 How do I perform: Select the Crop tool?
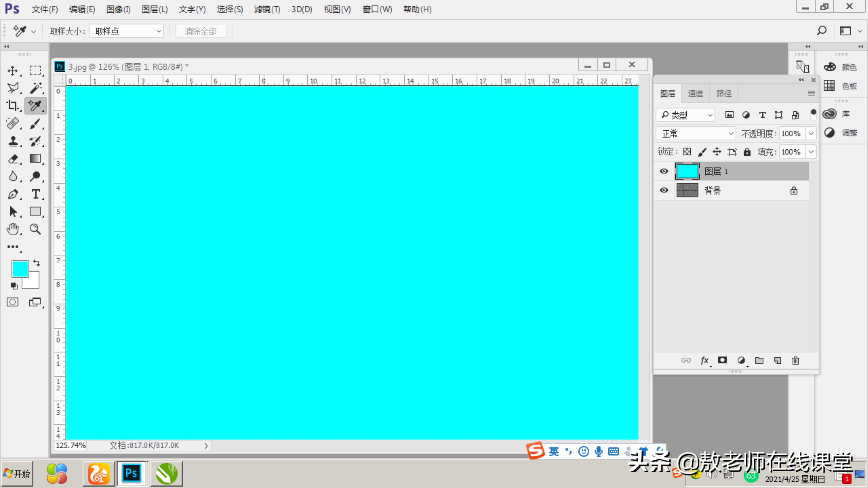tap(13, 105)
